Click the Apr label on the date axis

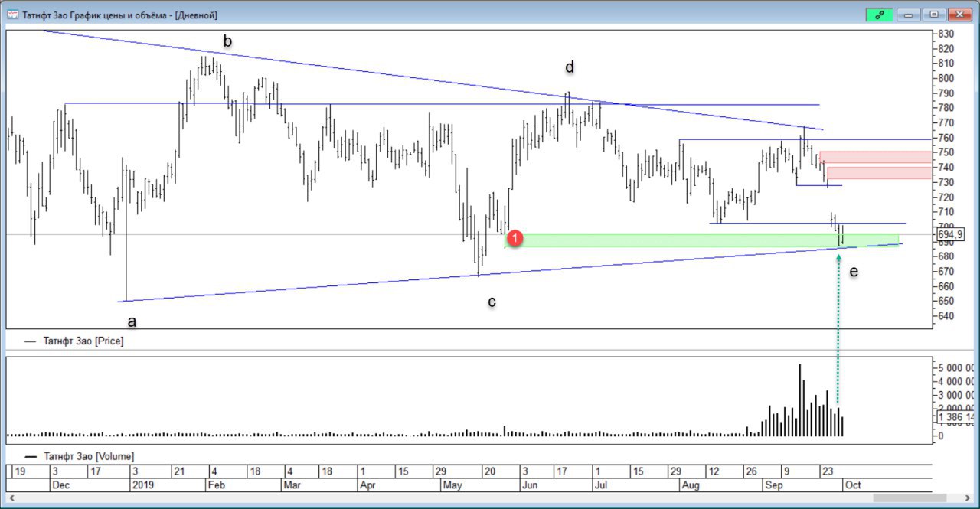[x=368, y=485]
